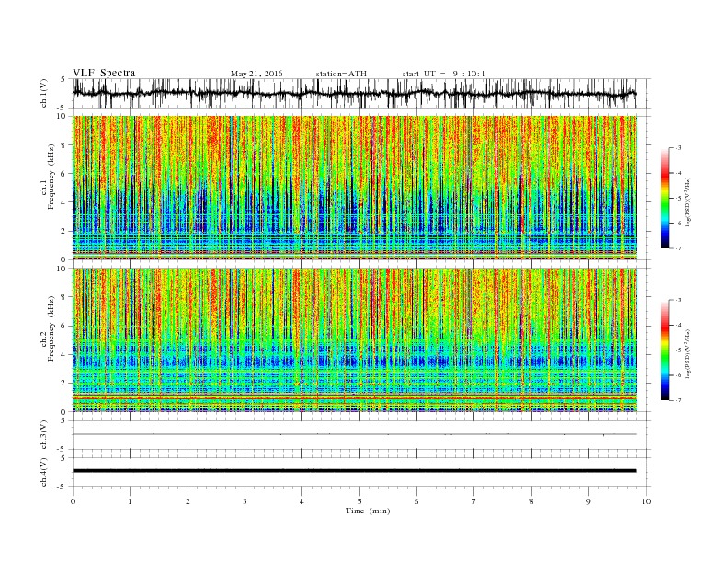Click the "ch.3(V)" axis label
The image size is (728, 563).
pyautogui.click(x=44, y=435)
